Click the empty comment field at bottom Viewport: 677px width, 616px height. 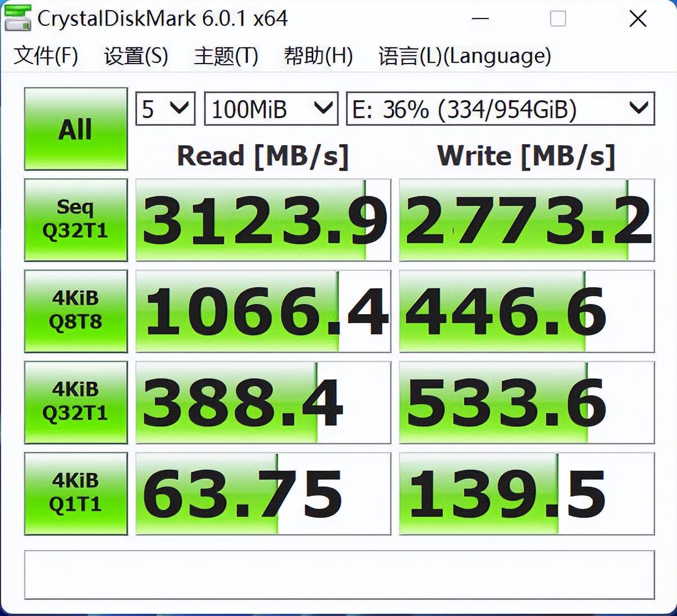coord(340,575)
